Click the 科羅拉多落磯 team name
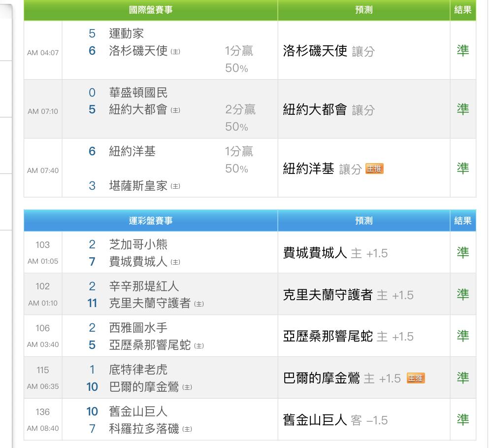This screenshot has height=448, width=494. pos(144,428)
